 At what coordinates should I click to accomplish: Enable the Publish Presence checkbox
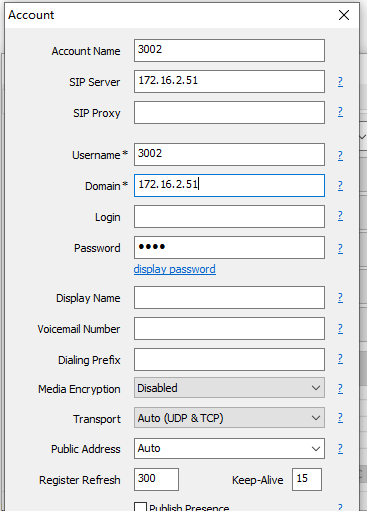pos(140,507)
